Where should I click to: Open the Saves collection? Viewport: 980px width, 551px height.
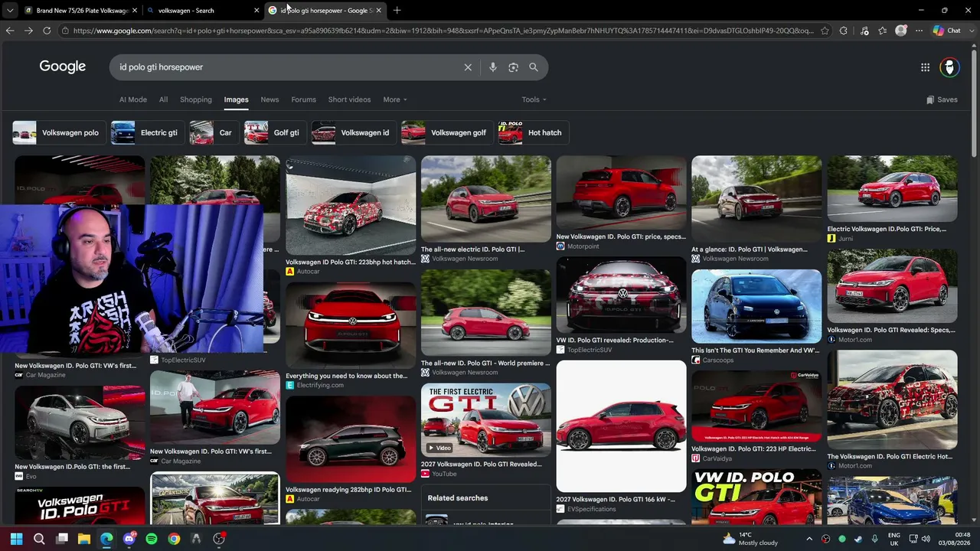(942, 99)
